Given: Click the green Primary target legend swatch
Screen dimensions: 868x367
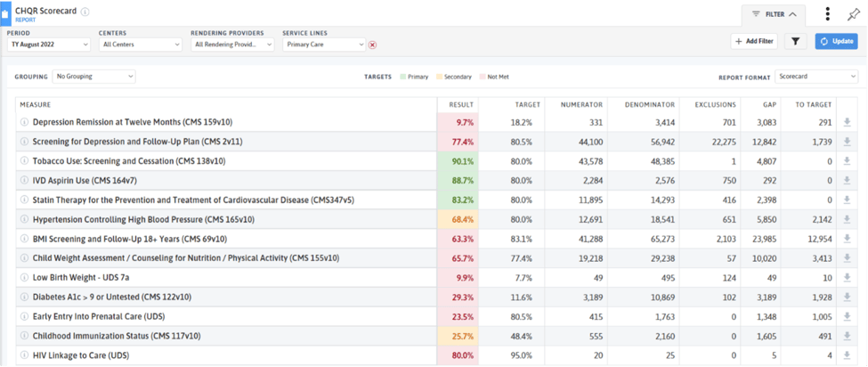Looking at the screenshot, I should [x=402, y=77].
